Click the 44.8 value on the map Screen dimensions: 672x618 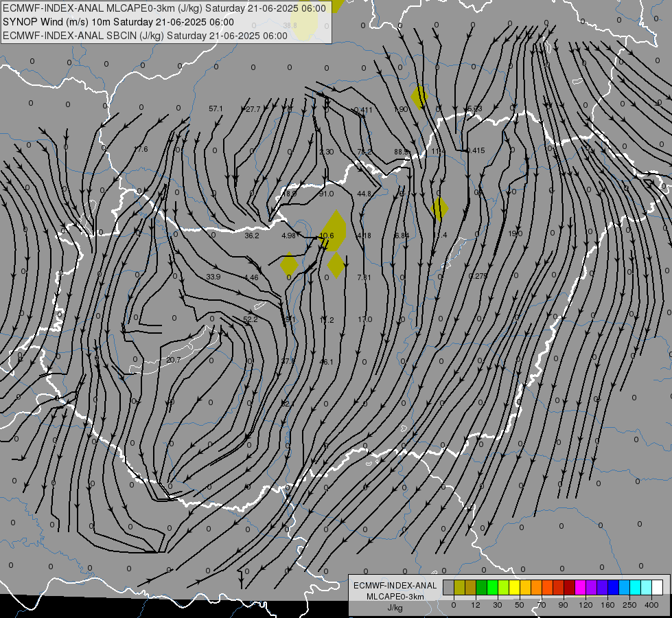click(x=364, y=194)
